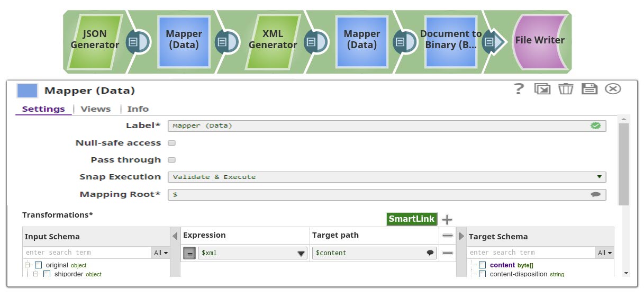The height and width of the screenshot is (297, 644).
Task: Click the Input Schema search field
Action: (87, 253)
